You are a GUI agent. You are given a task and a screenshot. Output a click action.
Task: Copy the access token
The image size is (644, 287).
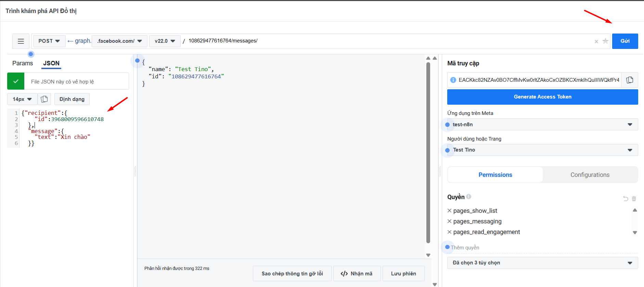(x=630, y=80)
